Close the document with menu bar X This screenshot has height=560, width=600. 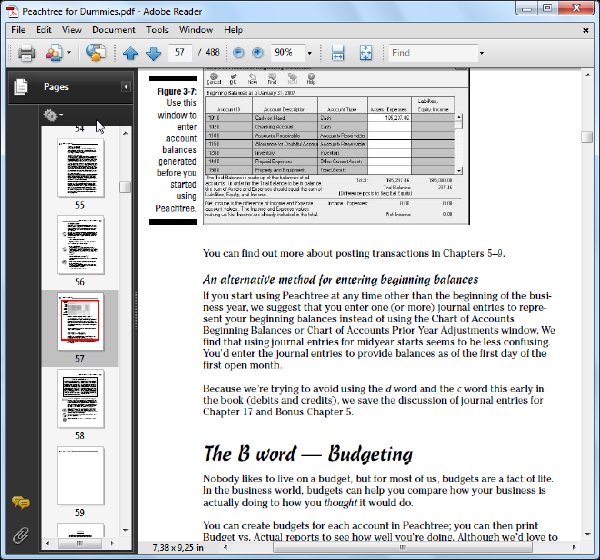click(x=585, y=30)
